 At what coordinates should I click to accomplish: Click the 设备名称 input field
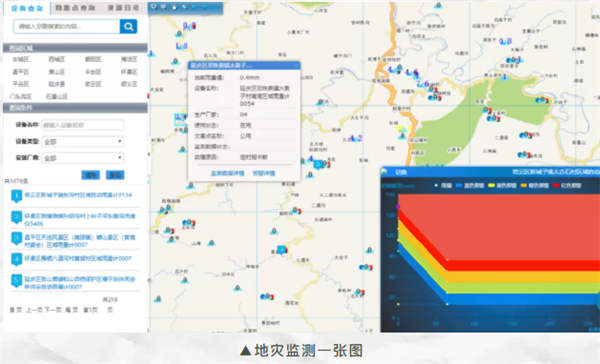(x=83, y=125)
